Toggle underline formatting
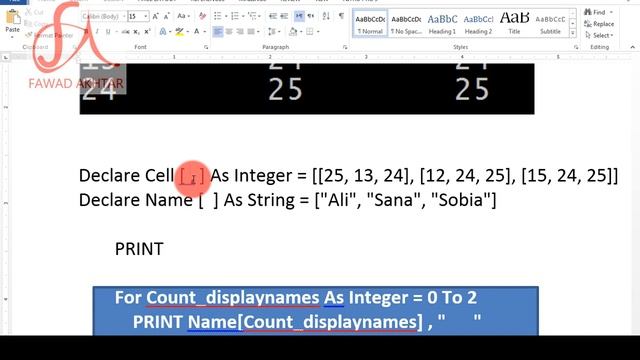 tap(108, 31)
